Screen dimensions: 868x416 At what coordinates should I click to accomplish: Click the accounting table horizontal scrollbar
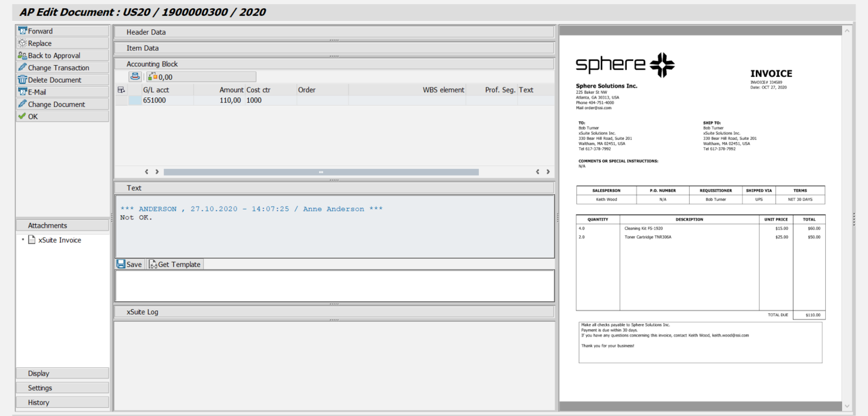tap(320, 172)
